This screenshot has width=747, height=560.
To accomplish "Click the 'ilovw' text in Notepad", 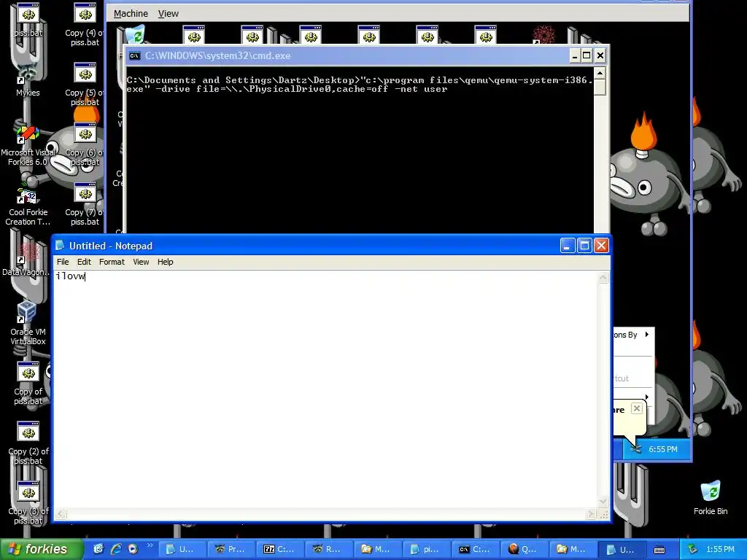I will point(71,276).
